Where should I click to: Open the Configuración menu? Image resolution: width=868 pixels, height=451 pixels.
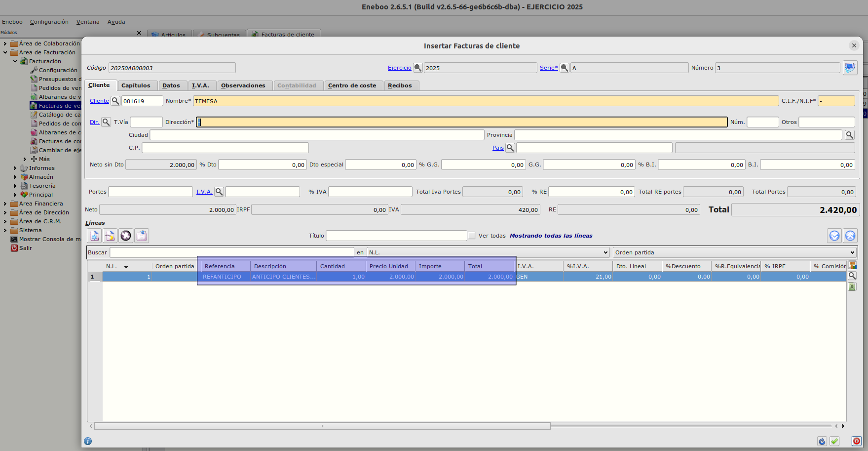tap(49, 22)
